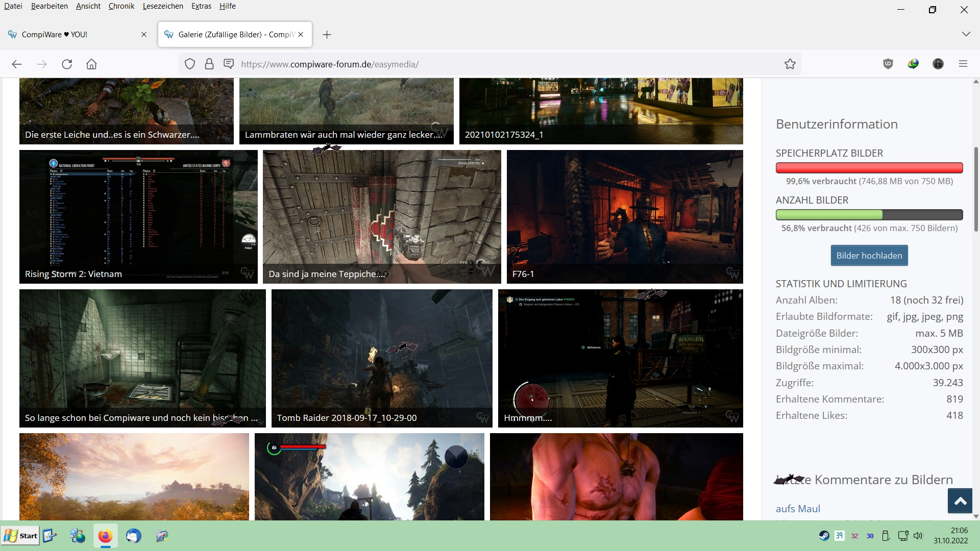Open the tracking protection shield icon
Image resolution: width=980 pixels, height=551 pixels.
190,64
